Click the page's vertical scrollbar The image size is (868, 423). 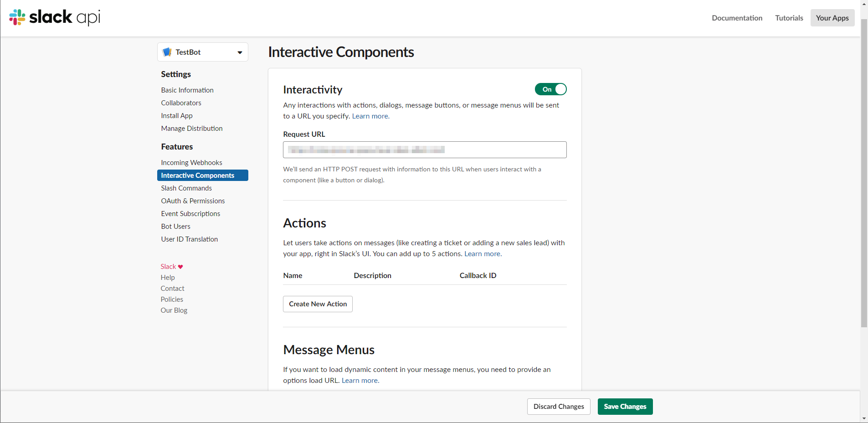pyautogui.click(x=864, y=173)
